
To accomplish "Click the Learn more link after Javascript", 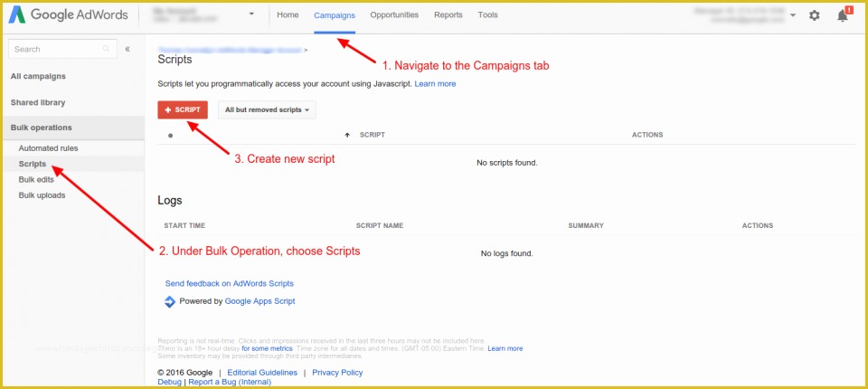I will (435, 84).
